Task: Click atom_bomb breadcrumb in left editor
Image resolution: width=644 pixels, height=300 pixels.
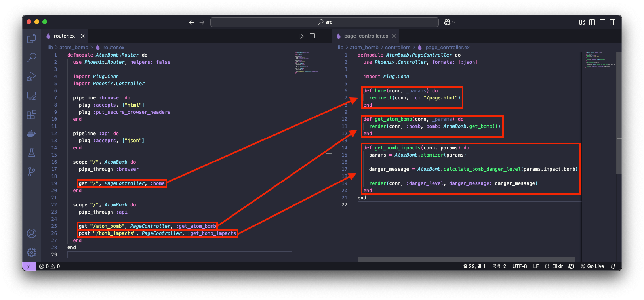Action: [74, 47]
